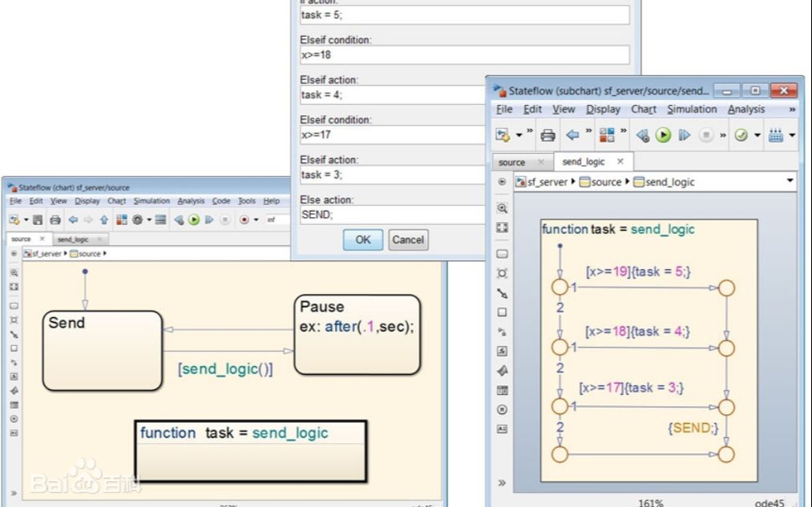The height and width of the screenshot is (507, 812).
Task: Switch to send_logic tab in source chart
Action: [x=73, y=239]
